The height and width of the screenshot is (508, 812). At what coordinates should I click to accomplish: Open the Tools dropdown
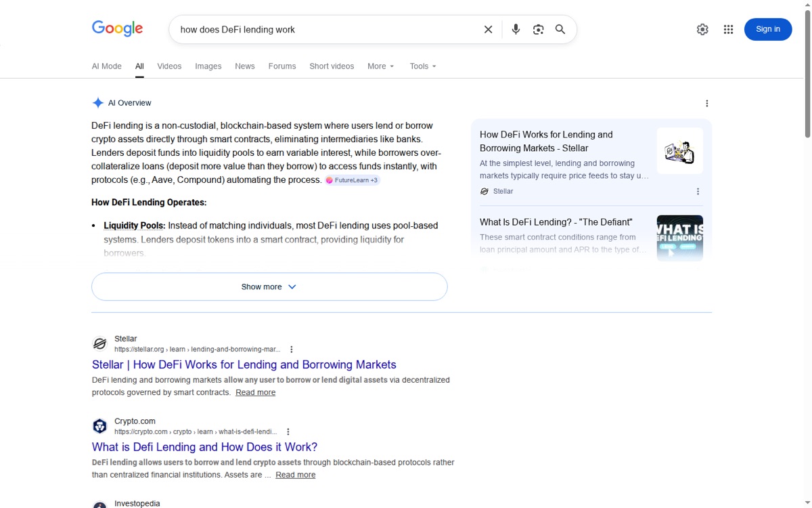coord(423,66)
